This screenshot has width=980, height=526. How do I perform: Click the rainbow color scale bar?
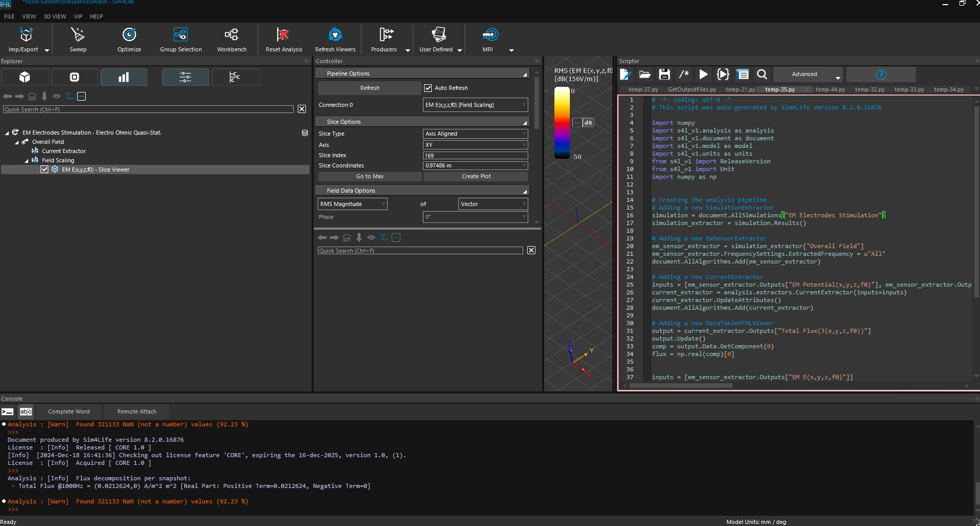(x=562, y=123)
